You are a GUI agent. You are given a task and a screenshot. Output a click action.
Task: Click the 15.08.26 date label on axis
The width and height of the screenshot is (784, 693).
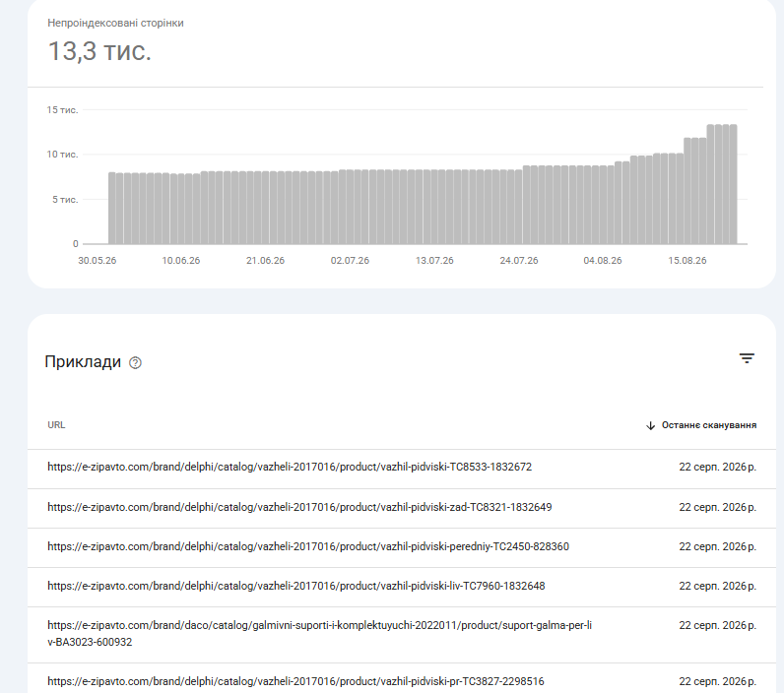(x=687, y=261)
